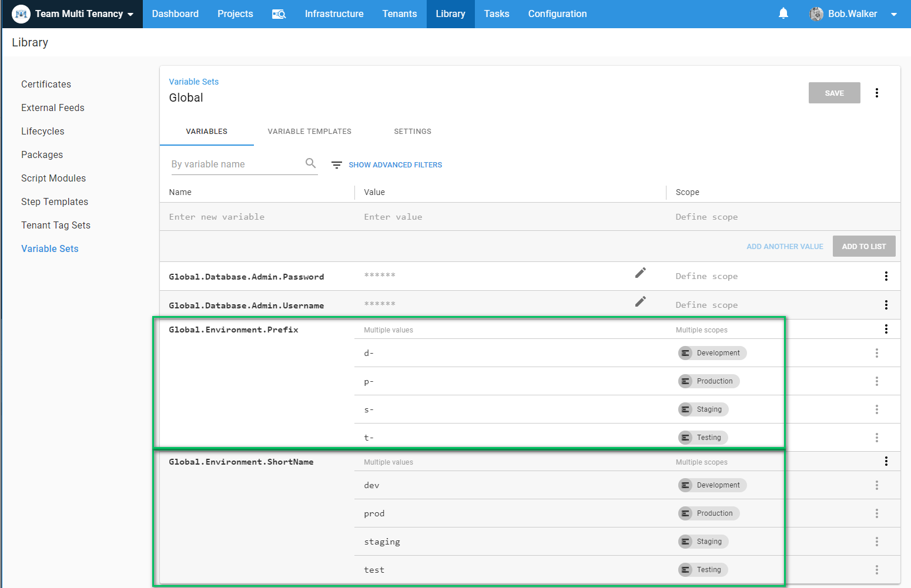The width and height of the screenshot is (911, 588).
Task: Expand the Bob.Walker user menu arrow
Action: click(893, 14)
